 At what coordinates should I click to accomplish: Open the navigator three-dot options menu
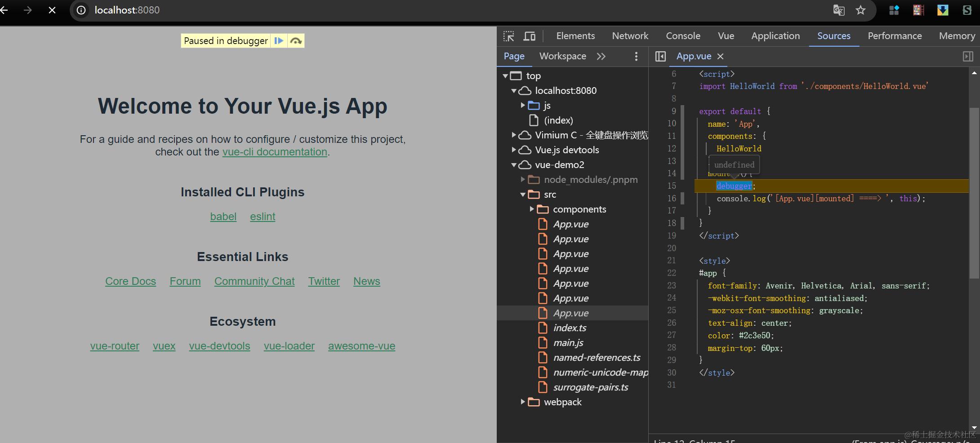[636, 56]
